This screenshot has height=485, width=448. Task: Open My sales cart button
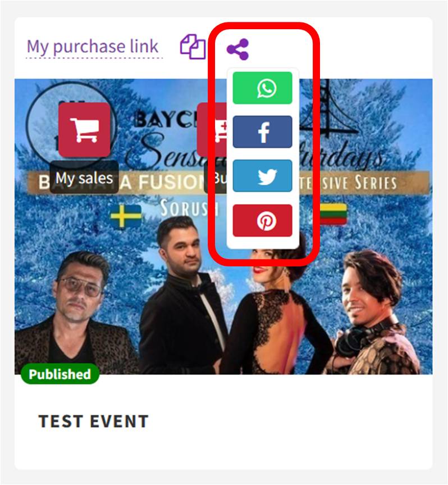(84, 130)
